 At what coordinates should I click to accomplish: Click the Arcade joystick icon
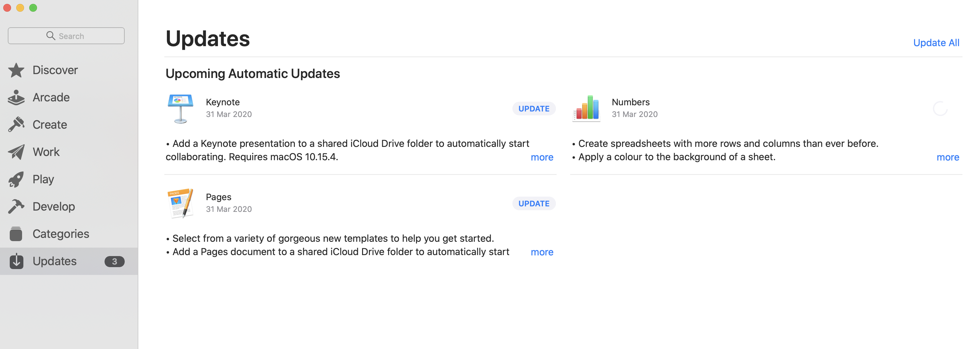pyautogui.click(x=16, y=97)
